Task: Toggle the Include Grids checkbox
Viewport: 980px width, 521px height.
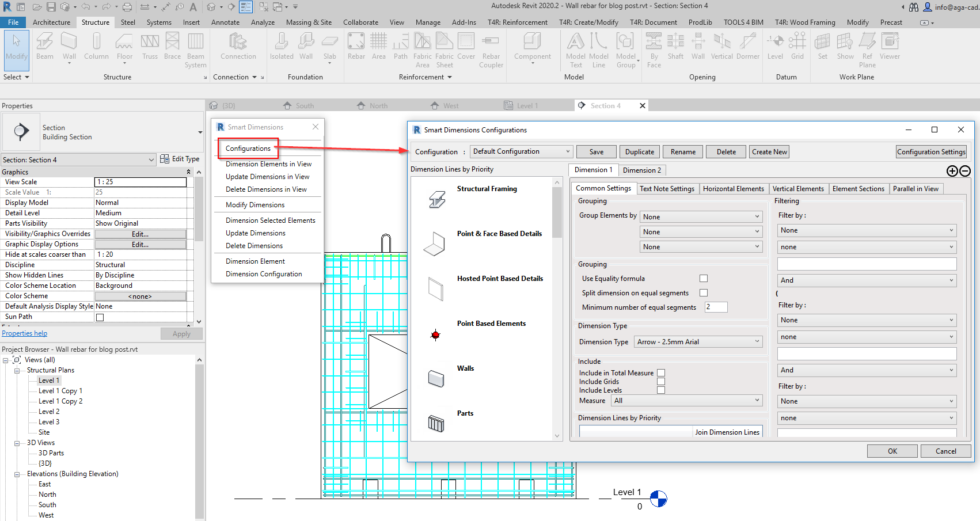Action: point(661,382)
